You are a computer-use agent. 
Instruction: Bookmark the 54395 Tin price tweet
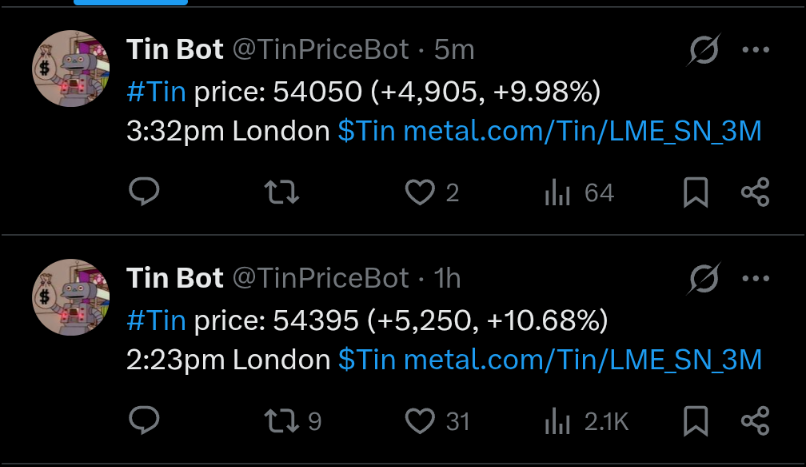[x=695, y=421]
